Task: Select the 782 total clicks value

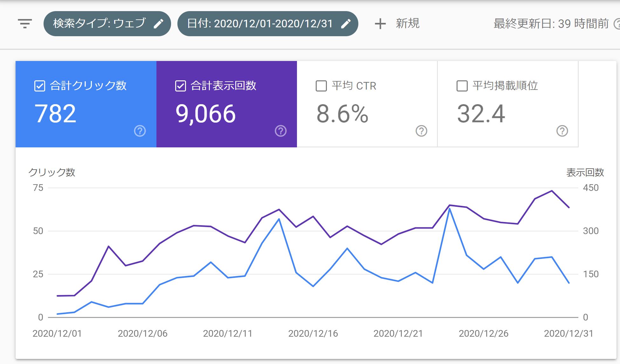Action: [x=55, y=114]
